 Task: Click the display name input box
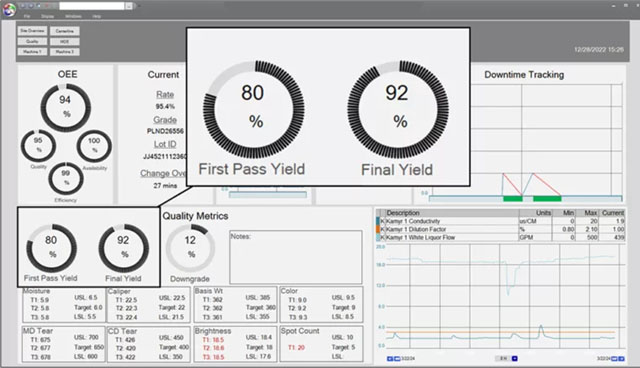point(92,6)
